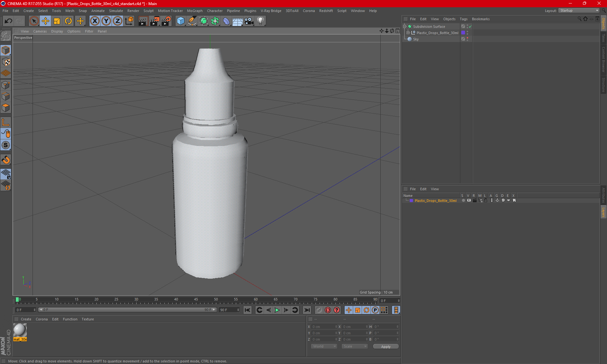This screenshot has width=607, height=364.
Task: Add a Floor environment object
Action: [238, 21]
